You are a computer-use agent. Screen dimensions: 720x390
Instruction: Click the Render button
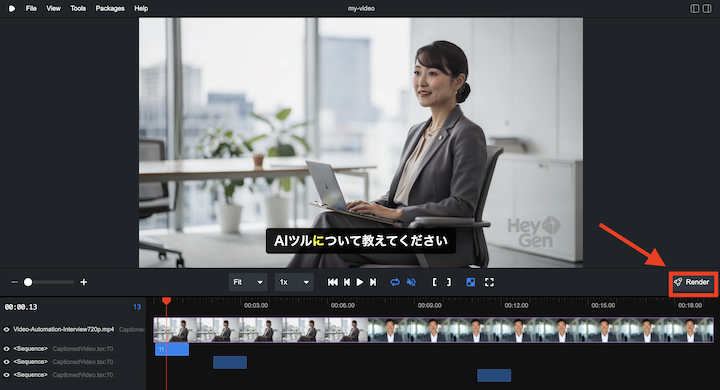tap(692, 282)
